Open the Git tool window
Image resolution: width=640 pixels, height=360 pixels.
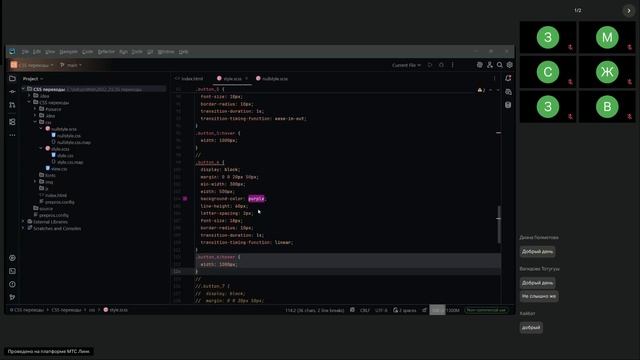point(12,297)
